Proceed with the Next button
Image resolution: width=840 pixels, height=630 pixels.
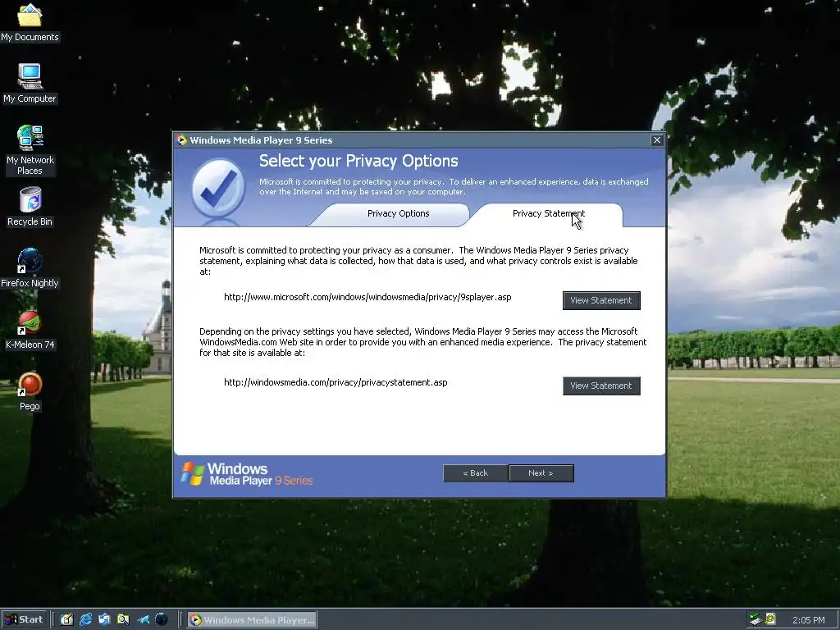tap(541, 473)
